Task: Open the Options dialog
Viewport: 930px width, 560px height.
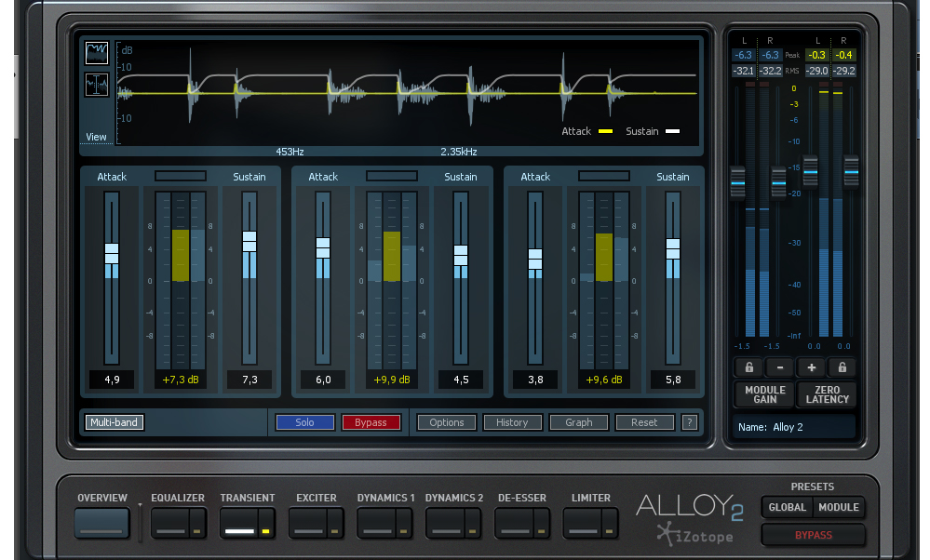Action: 447,422
